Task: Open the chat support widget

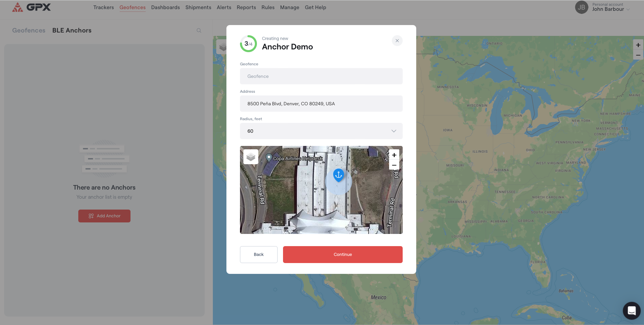Action: (631, 310)
